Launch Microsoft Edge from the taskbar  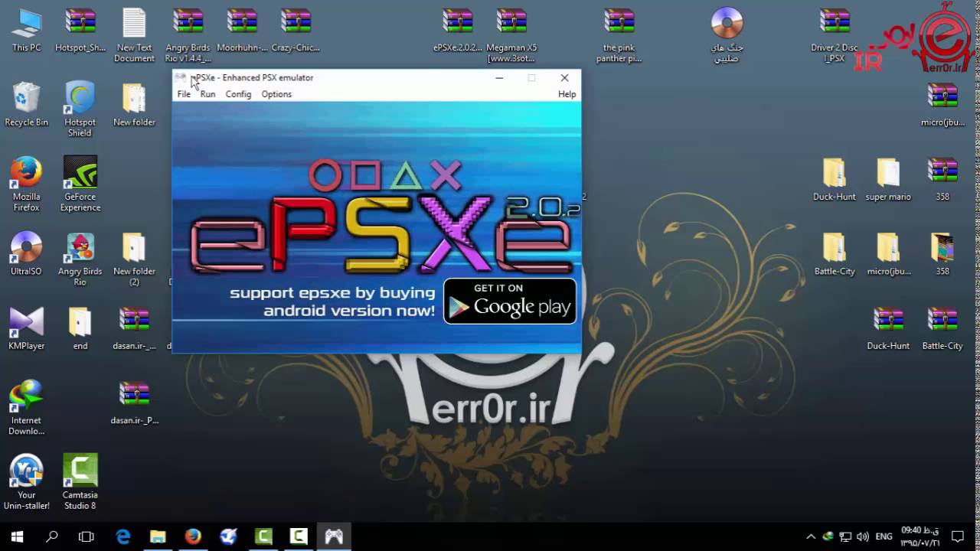pos(122,536)
